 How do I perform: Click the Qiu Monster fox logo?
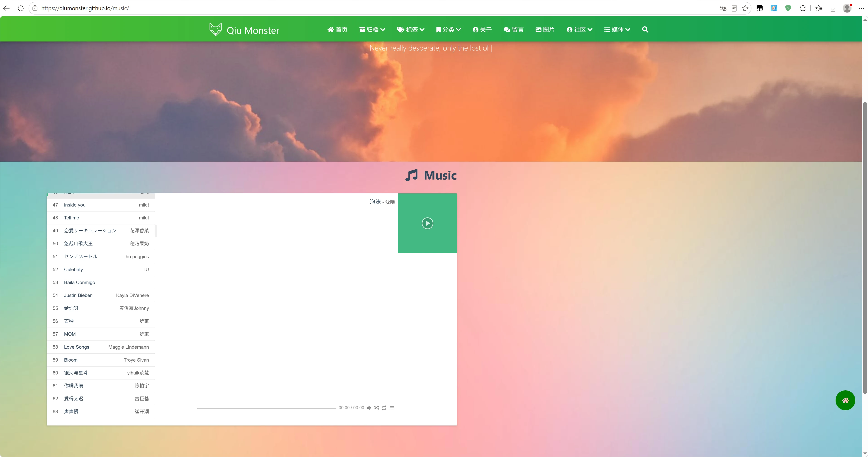(x=215, y=29)
